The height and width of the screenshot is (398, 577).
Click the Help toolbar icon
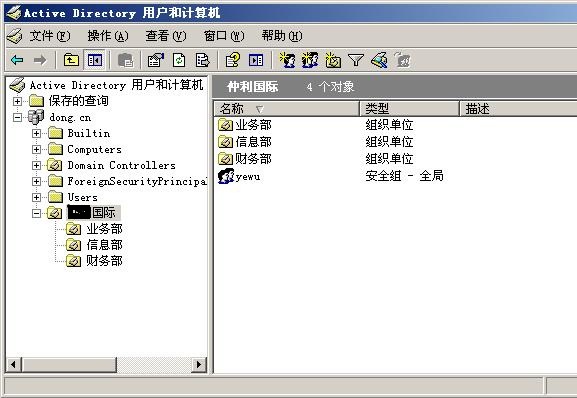233,60
